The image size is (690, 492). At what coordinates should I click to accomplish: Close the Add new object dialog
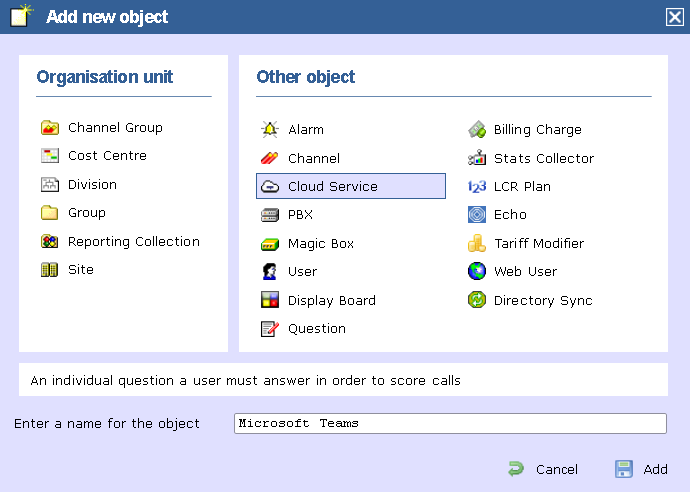(x=675, y=17)
